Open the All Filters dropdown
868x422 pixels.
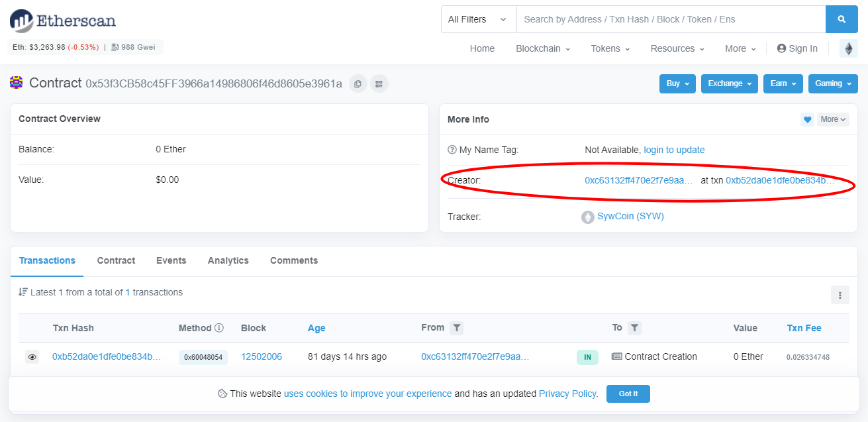tap(479, 19)
